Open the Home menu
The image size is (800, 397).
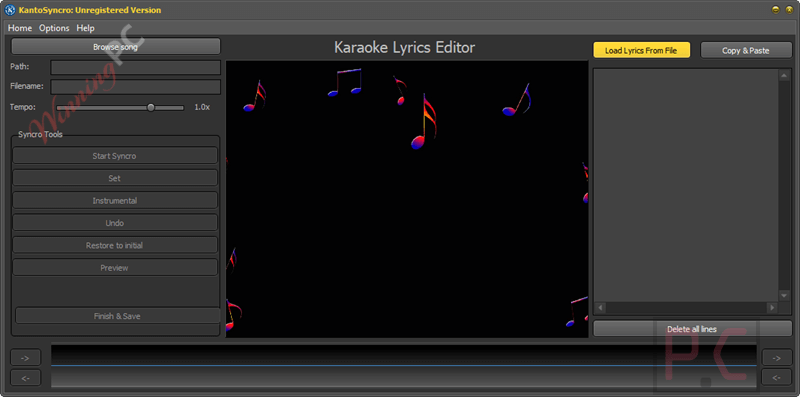click(x=20, y=28)
